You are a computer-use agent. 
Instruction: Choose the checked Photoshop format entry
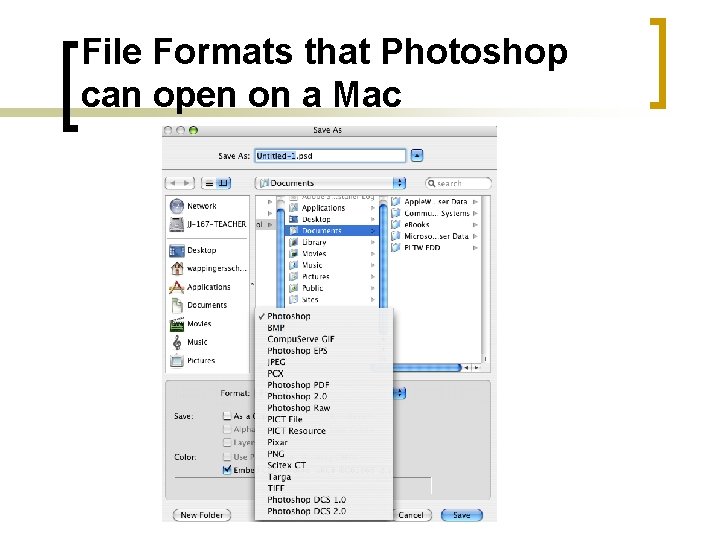point(324,316)
